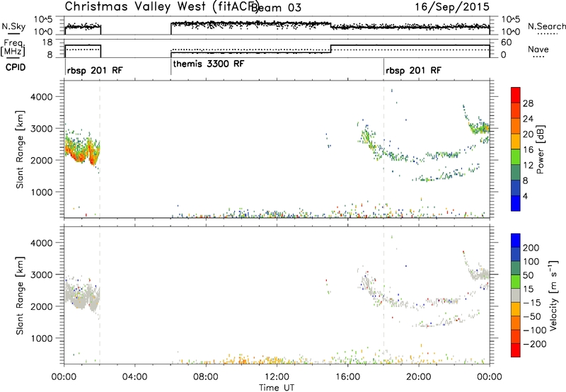Click the green 15–50 Velocity color bar segment

click(x=516, y=282)
